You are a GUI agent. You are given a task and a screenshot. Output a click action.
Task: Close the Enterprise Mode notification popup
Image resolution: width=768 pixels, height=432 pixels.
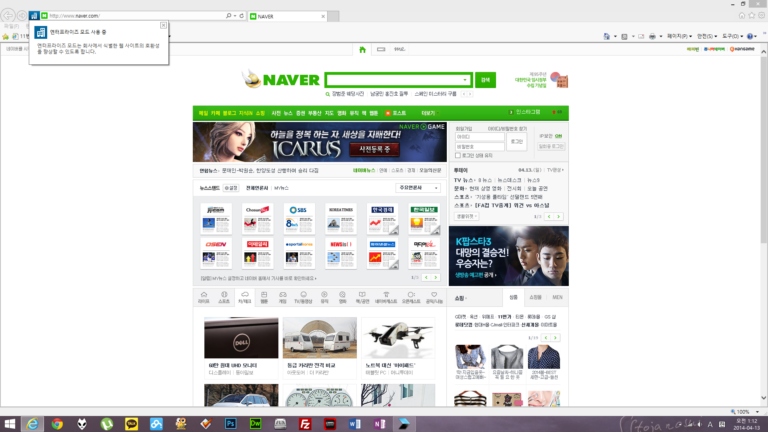pos(163,25)
